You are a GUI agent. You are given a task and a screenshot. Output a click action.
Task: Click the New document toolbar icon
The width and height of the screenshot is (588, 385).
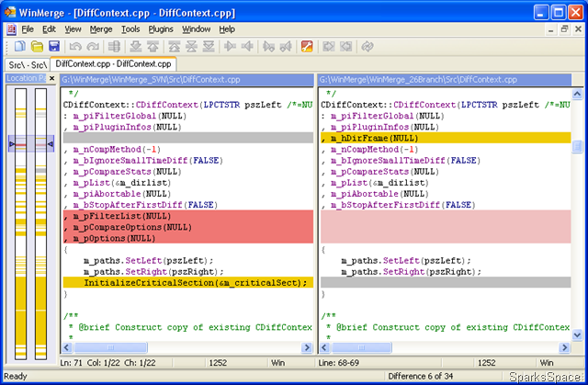pos(20,46)
